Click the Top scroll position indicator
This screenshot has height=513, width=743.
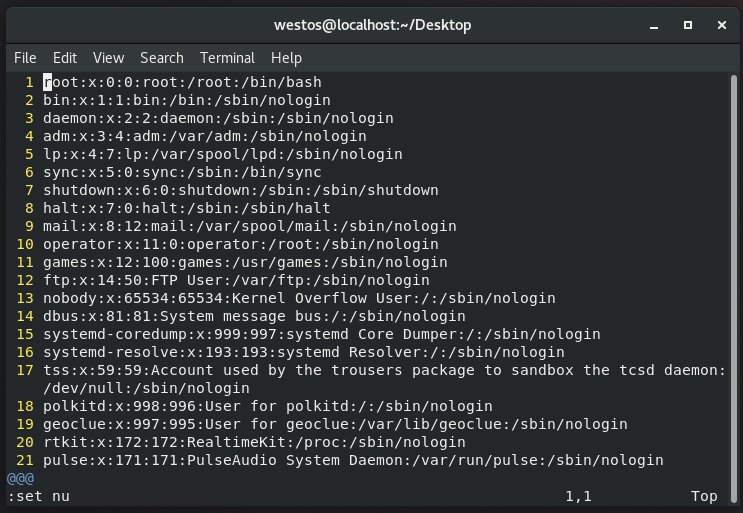704,496
